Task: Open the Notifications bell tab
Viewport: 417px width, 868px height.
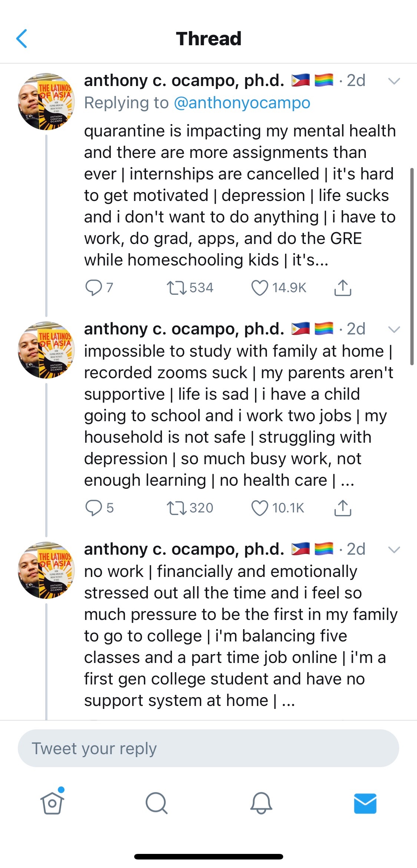Action: [x=261, y=803]
